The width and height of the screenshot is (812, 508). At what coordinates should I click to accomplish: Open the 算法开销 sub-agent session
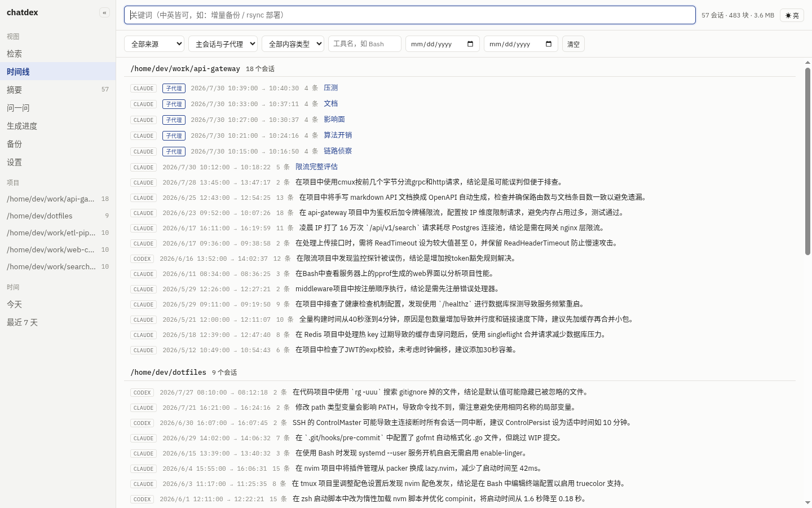tap(337, 135)
